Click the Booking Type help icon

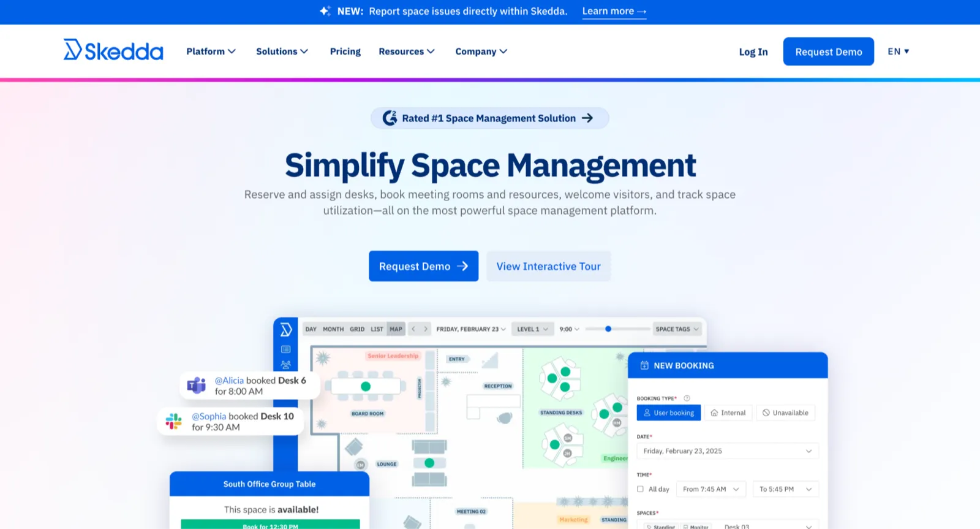(x=687, y=398)
